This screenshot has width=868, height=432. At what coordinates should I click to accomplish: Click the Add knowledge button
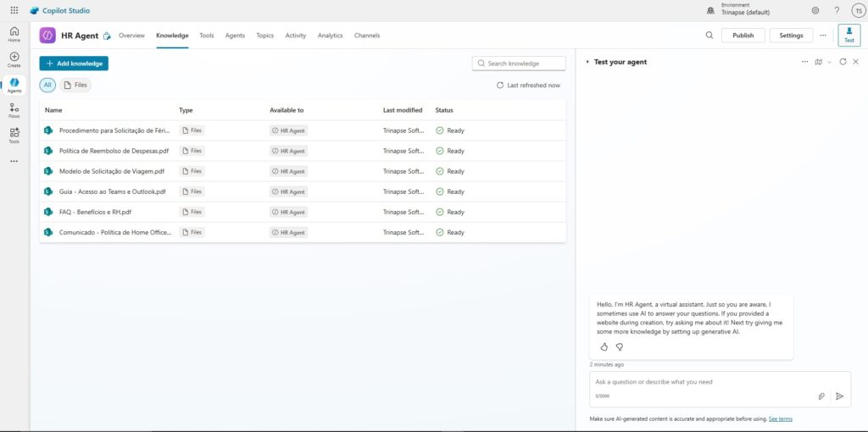(74, 64)
